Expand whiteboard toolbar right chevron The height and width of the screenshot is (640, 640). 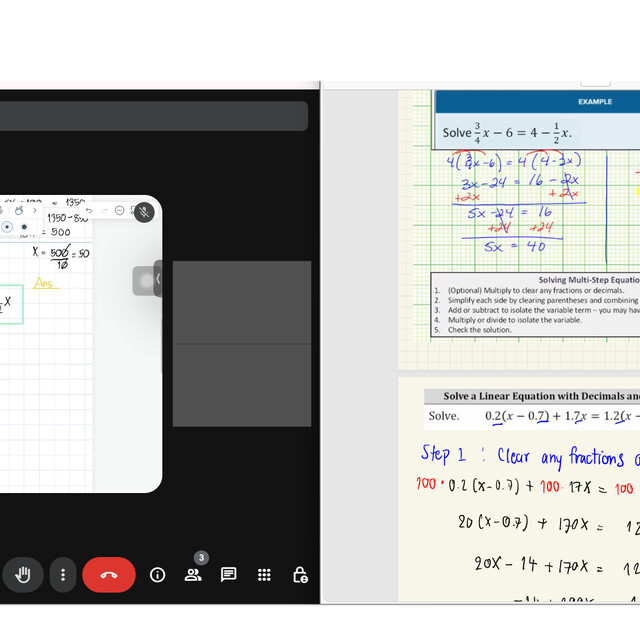click(36, 211)
